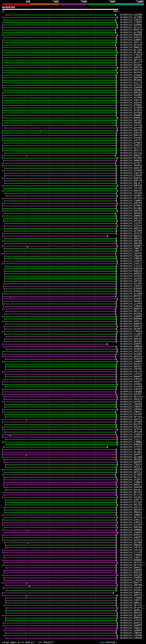Select hit label UniRef100_Q65PL6
Image resolution: width=146 pixels, height=644 pixels.
point(131,610)
